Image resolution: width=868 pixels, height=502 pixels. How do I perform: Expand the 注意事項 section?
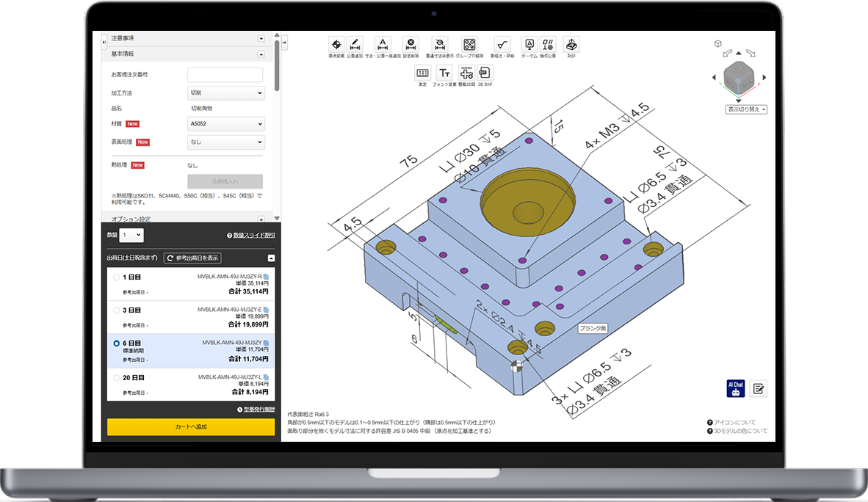click(x=261, y=38)
